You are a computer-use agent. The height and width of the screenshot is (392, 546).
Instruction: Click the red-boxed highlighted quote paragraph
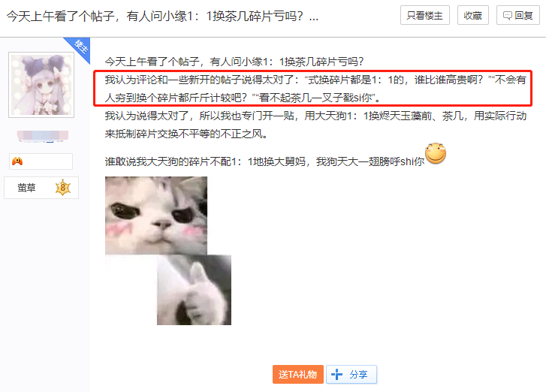pyautogui.click(x=312, y=88)
